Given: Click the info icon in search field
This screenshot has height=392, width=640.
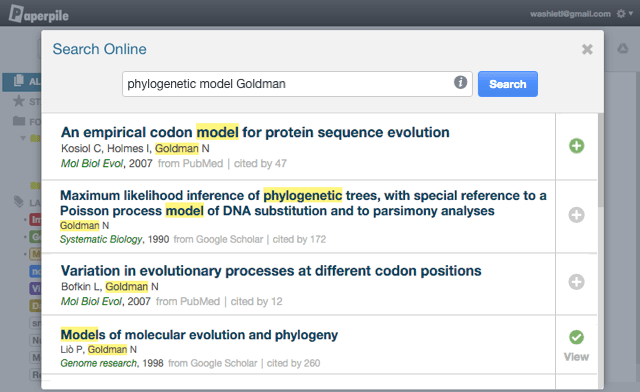Looking at the screenshot, I should pyautogui.click(x=460, y=82).
